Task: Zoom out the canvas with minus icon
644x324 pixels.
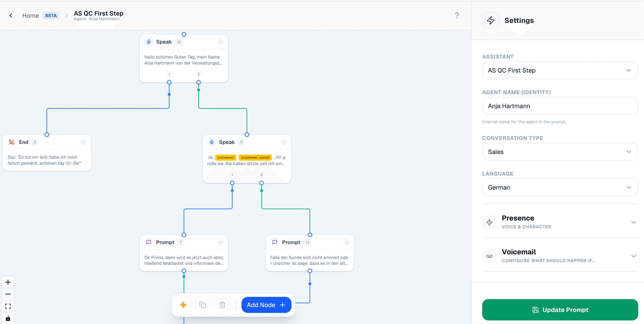Action: [x=8, y=294]
